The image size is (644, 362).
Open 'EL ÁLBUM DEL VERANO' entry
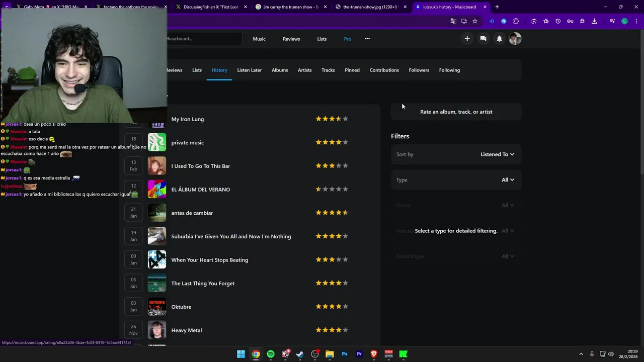tap(201, 190)
